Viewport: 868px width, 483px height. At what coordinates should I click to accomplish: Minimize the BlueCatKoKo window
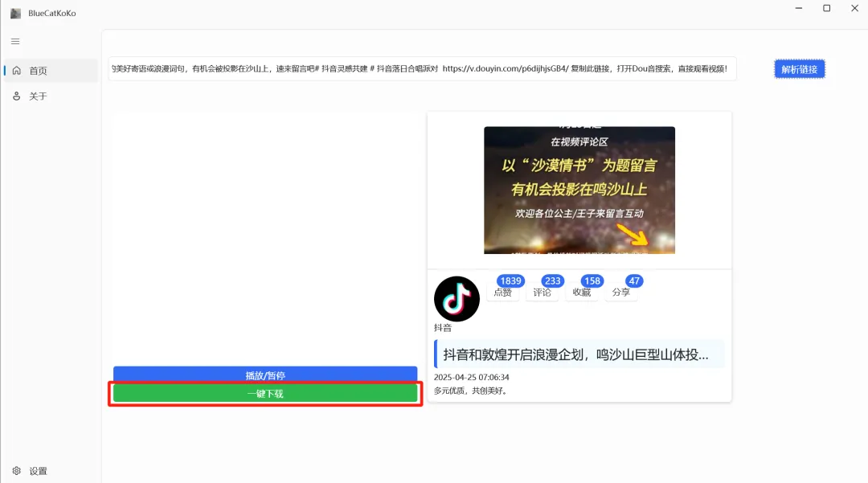799,8
